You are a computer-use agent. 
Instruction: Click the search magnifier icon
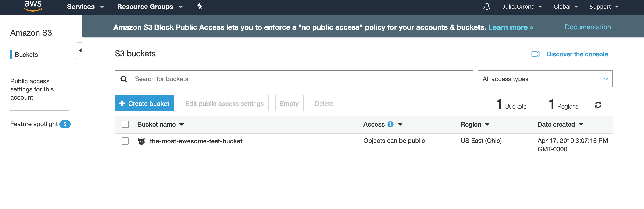(x=124, y=79)
